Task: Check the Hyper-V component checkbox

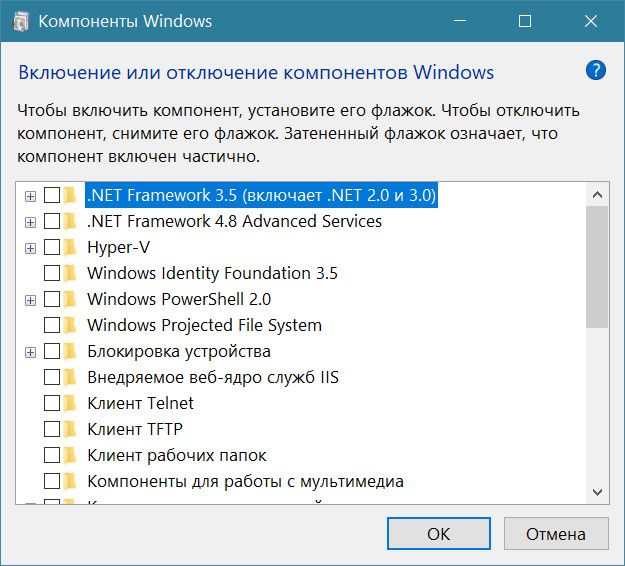Action: click(52, 247)
